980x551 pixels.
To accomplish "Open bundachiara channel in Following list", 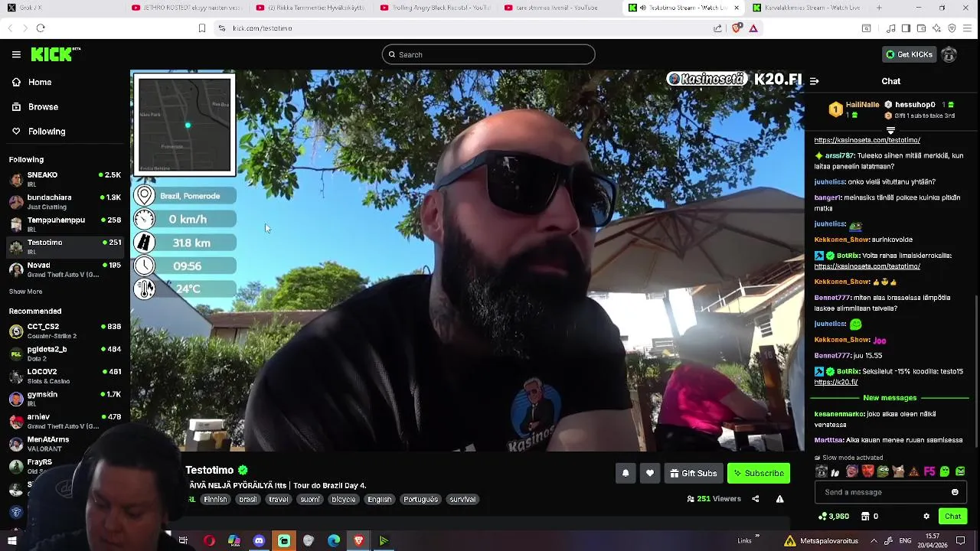I will 65,201.
